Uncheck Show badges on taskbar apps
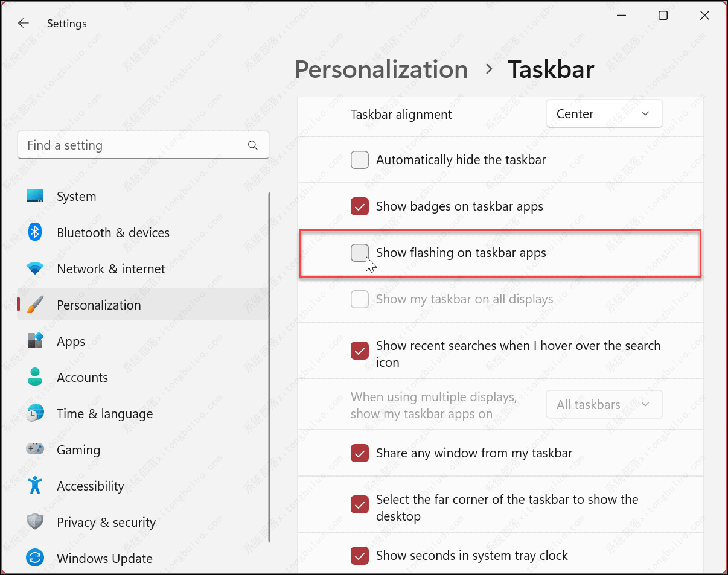Image resolution: width=728 pixels, height=575 pixels. 360,206
